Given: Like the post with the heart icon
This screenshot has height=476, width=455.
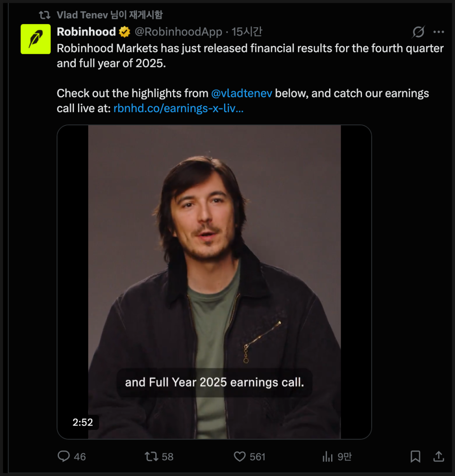Looking at the screenshot, I should point(240,456).
